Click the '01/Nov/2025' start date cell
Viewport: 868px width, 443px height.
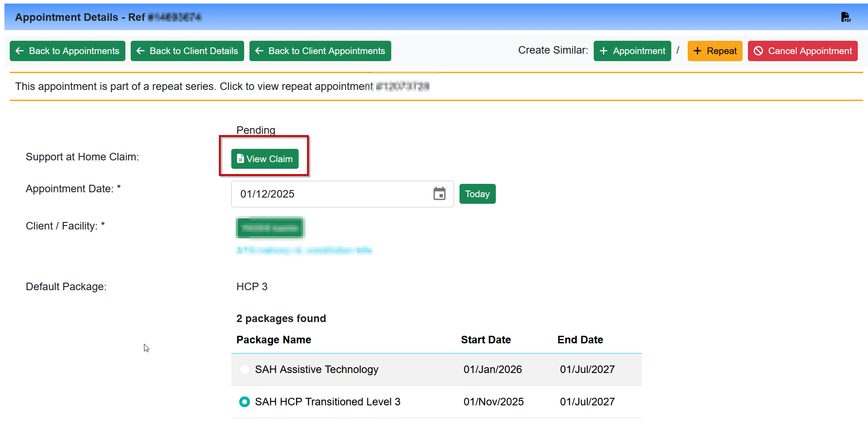point(494,402)
